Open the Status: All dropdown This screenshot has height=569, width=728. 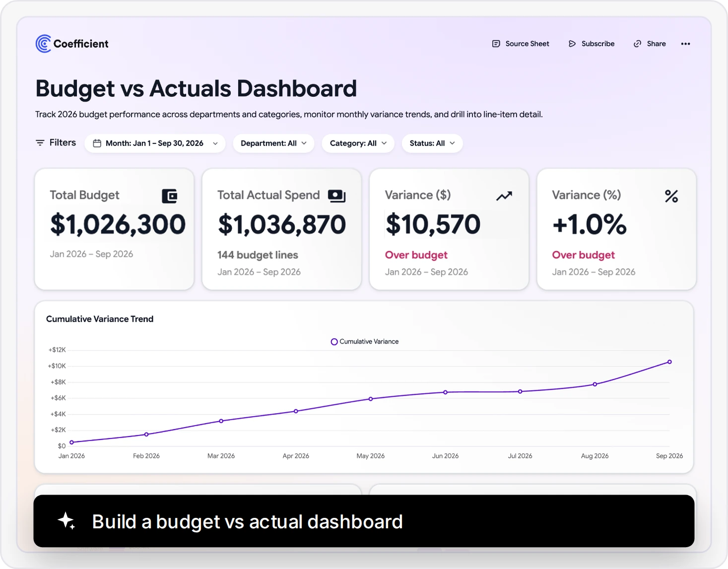[x=432, y=143]
